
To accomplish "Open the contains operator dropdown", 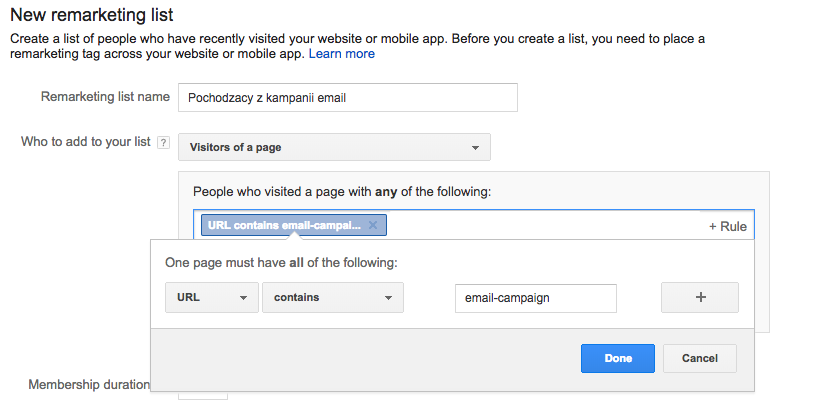I will pos(332,298).
